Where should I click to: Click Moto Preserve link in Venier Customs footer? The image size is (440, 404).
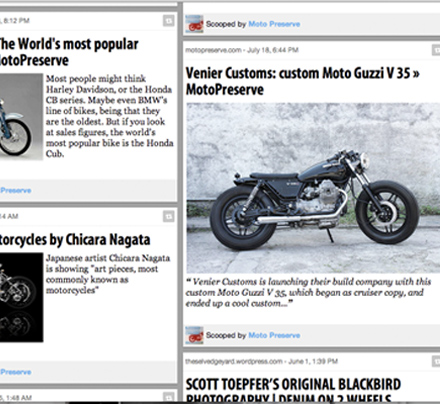pos(274,335)
